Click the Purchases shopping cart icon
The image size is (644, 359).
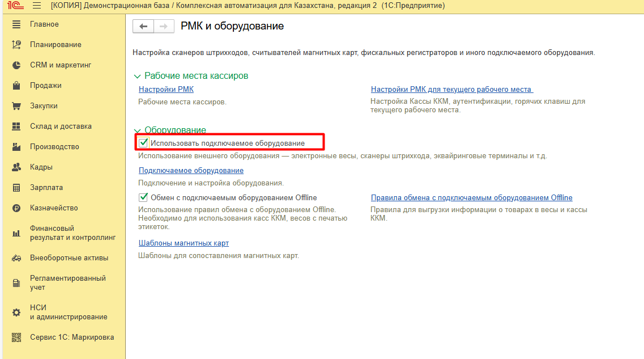16,106
